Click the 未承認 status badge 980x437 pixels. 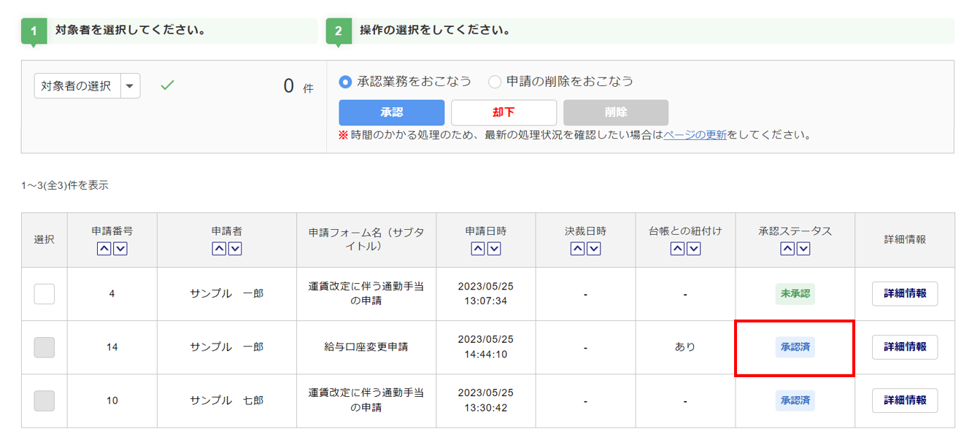point(795,294)
